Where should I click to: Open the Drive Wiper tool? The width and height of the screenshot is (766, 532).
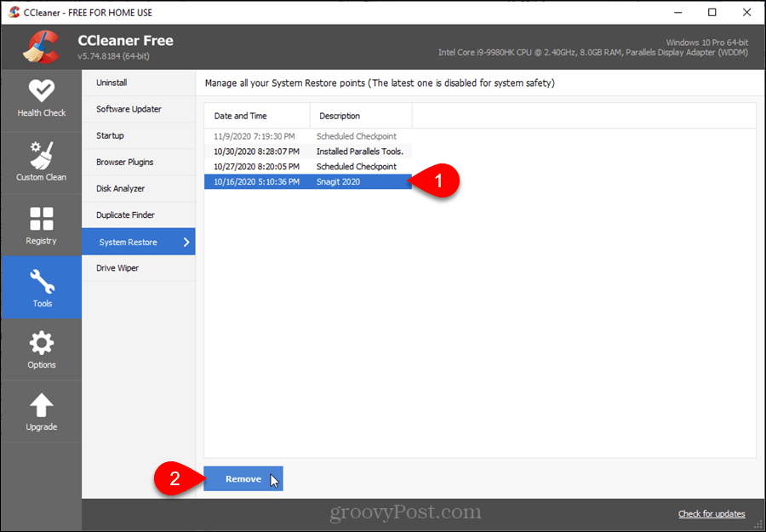139,268
